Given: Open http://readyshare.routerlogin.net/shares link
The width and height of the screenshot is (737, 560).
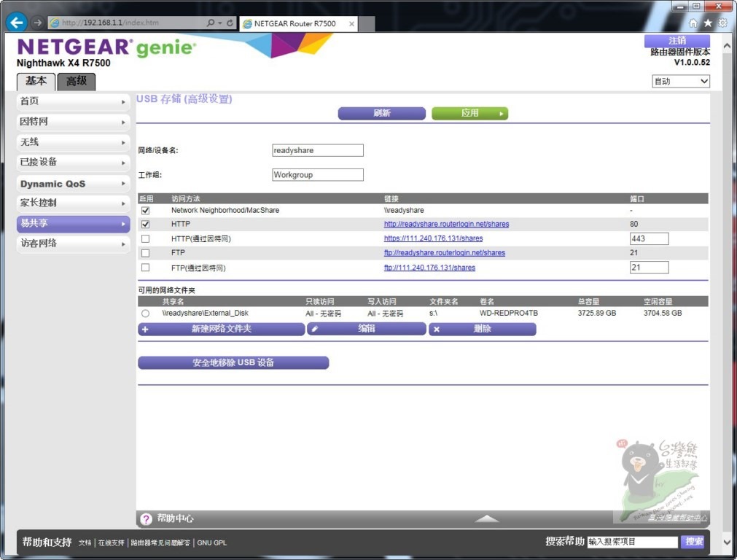Looking at the screenshot, I should [x=447, y=225].
